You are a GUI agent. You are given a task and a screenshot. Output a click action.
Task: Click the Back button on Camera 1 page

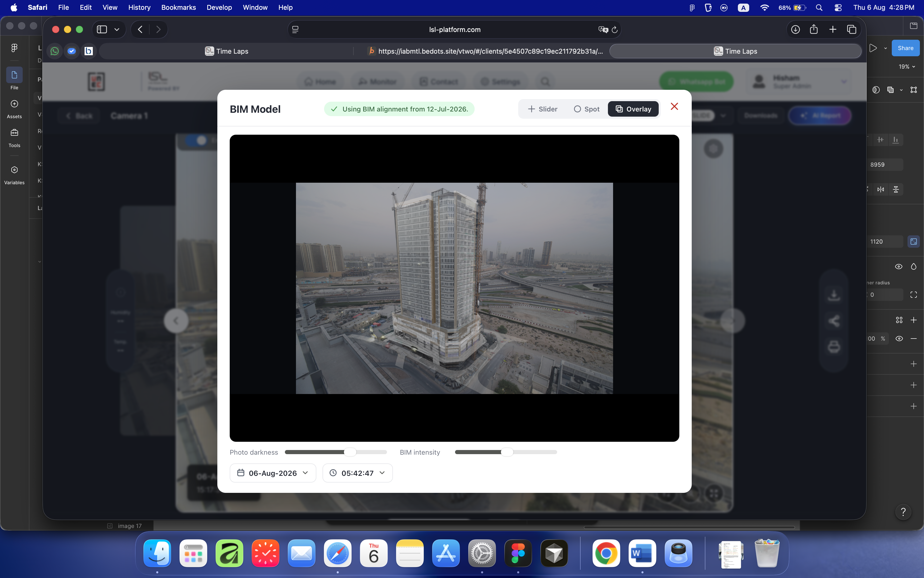(x=79, y=116)
